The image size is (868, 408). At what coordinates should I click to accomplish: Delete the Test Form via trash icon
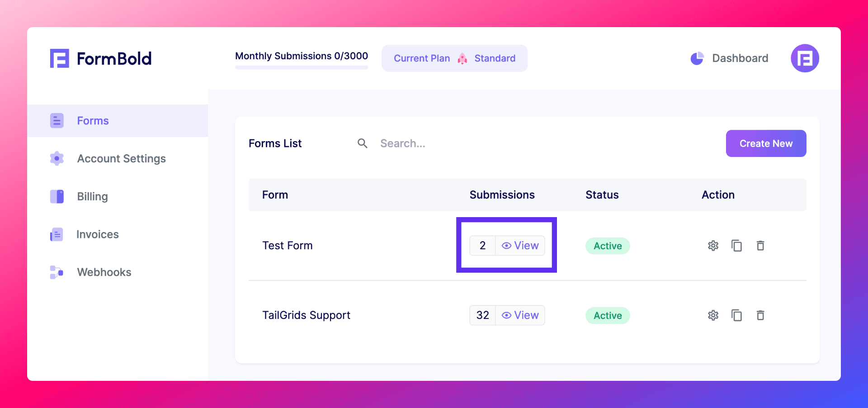pyautogui.click(x=760, y=246)
